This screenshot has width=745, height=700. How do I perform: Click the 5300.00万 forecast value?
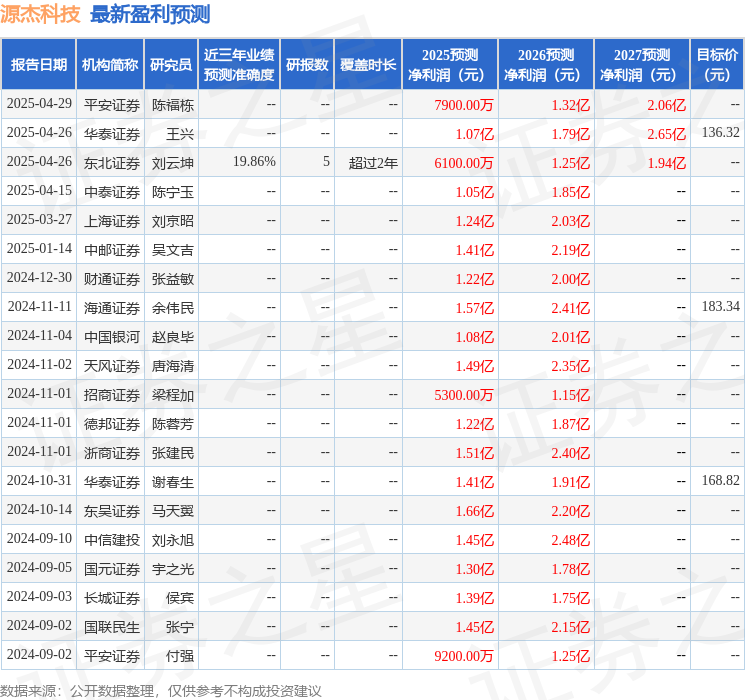tap(464, 395)
